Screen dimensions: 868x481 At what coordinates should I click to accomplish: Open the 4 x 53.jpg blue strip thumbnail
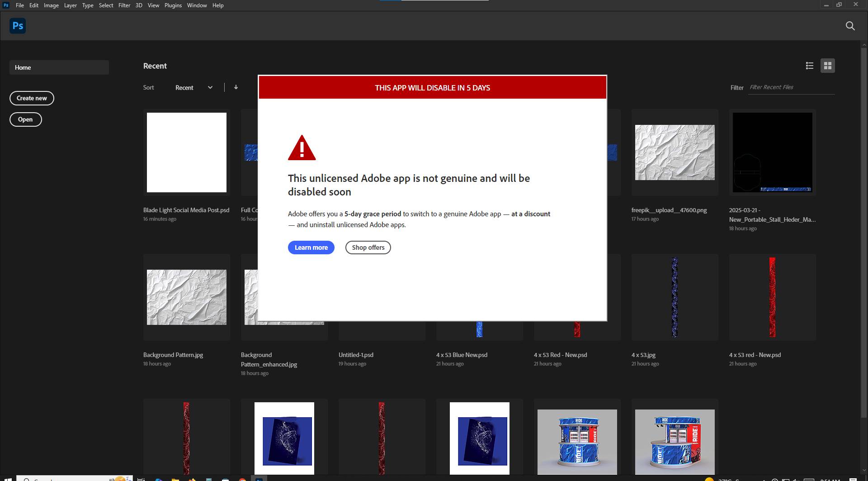[675, 297]
